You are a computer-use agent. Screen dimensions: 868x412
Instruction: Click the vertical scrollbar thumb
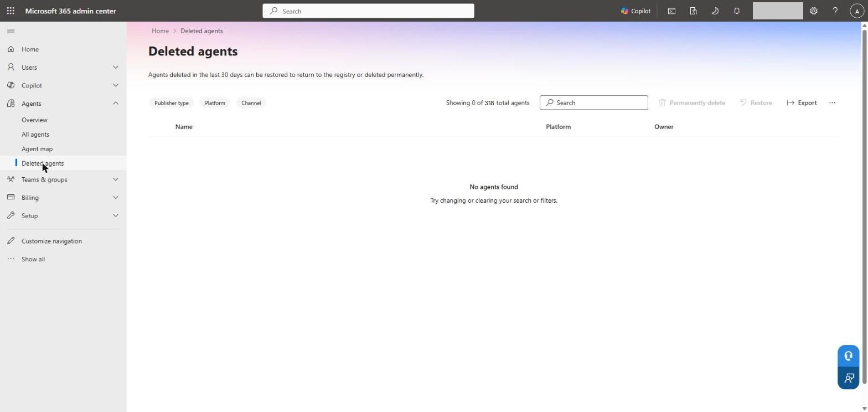[864, 207]
